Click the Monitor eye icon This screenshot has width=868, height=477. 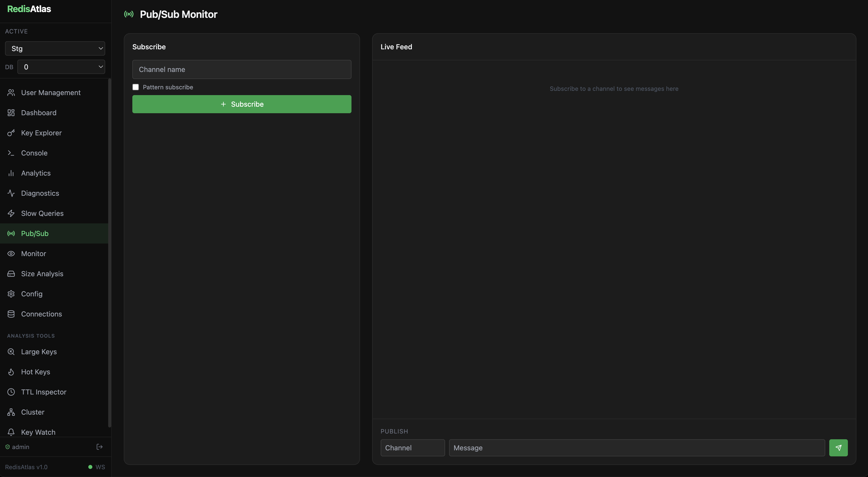point(11,254)
